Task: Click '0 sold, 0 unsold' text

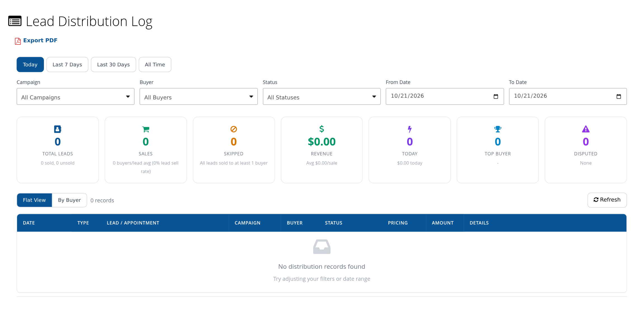Action: coord(58,163)
